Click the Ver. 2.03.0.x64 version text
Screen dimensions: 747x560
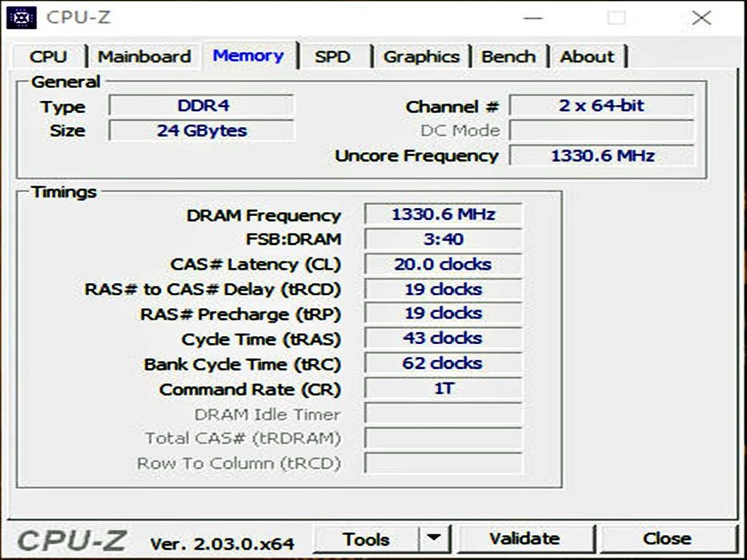tap(223, 543)
